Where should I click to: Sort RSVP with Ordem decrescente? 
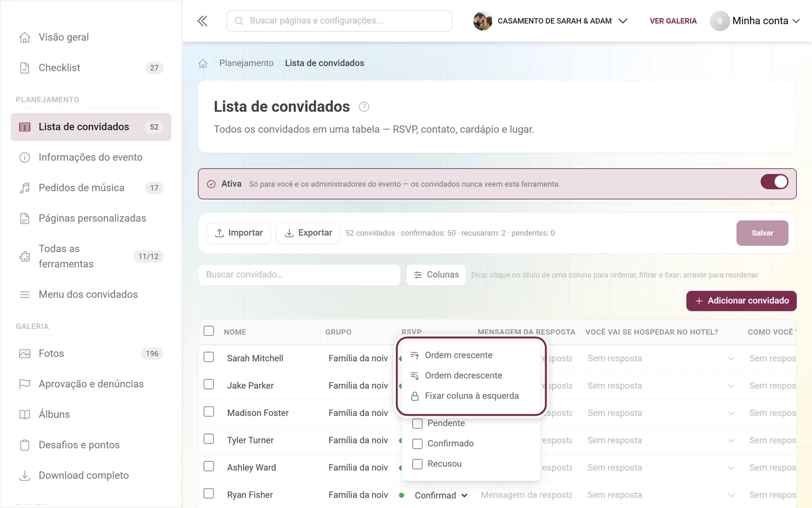tap(471, 375)
